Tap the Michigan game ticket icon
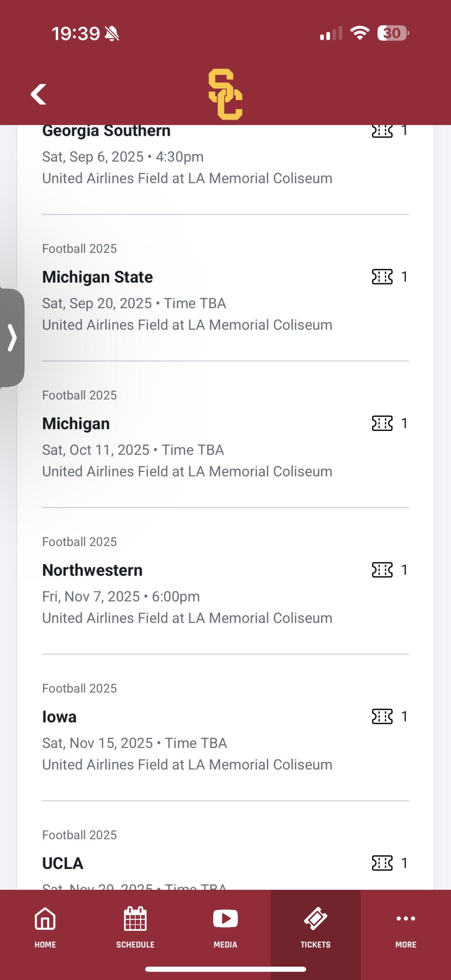Image resolution: width=451 pixels, height=980 pixels. click(382, 423)
